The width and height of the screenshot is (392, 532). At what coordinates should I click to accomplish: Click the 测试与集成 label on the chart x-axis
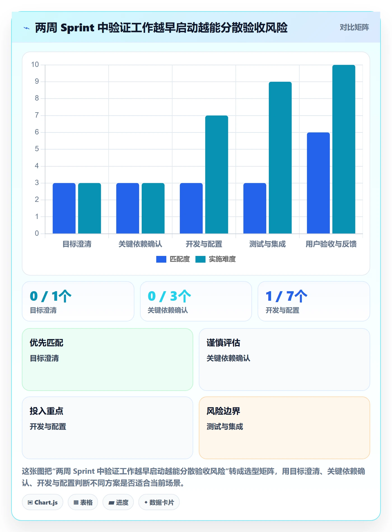coord(268,244)
